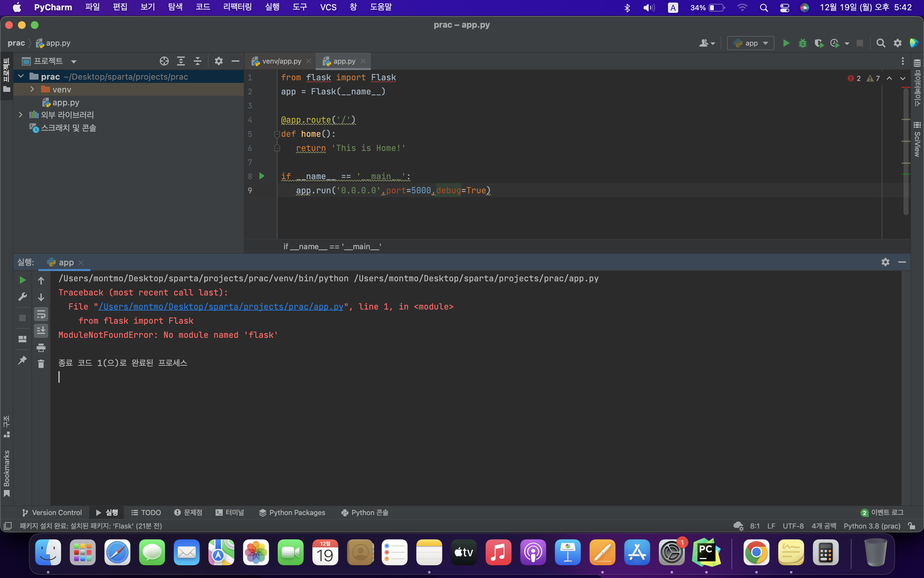
Task: Select opened file locate target icon
Action: coord(164,61)
